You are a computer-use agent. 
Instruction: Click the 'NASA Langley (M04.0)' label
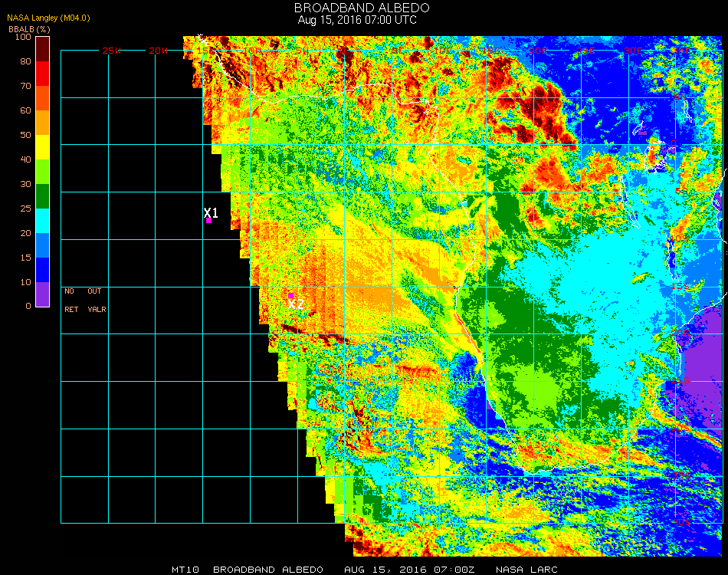tap(48, 18)
